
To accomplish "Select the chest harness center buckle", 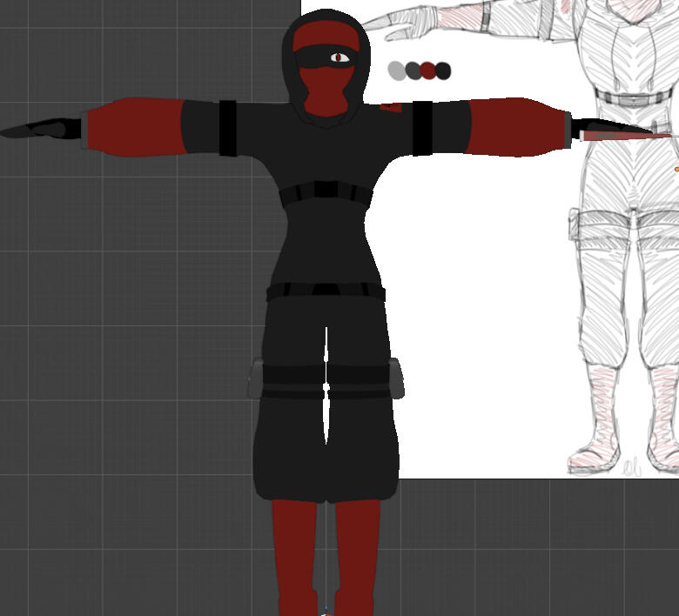I will 326,189.
